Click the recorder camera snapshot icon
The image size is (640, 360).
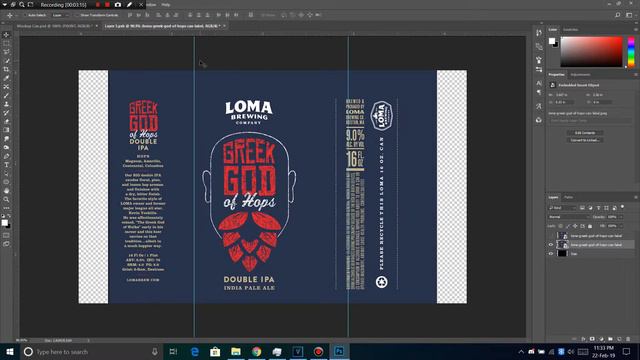(x=118, y=4)
